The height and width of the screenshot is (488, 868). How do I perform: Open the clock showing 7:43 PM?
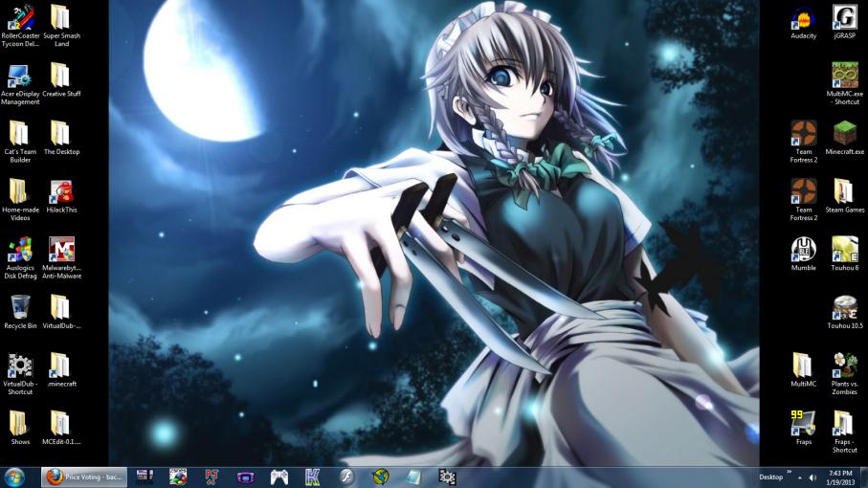coord(841,477)
